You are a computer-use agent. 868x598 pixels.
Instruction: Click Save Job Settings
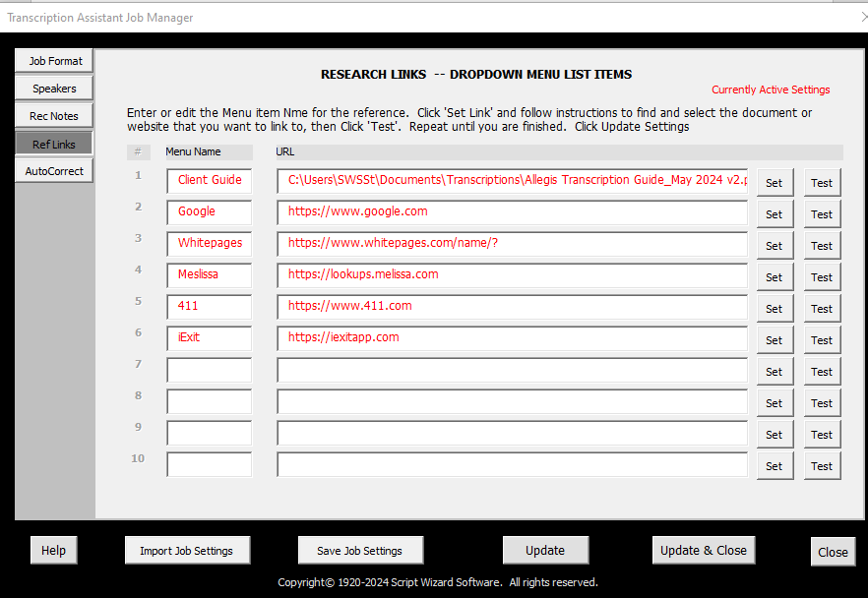[360, 551]
